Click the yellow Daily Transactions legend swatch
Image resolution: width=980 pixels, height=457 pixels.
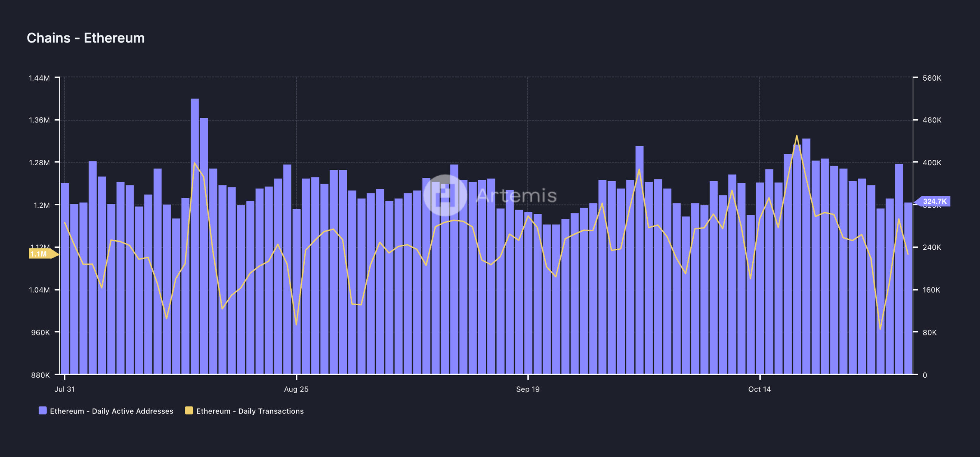189,411
